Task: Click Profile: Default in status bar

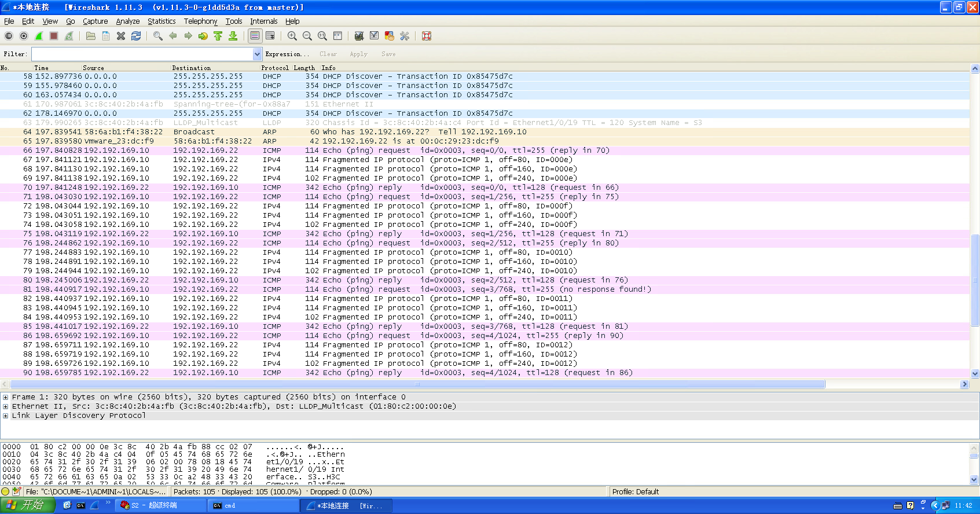Action: [x=636, y=492]
